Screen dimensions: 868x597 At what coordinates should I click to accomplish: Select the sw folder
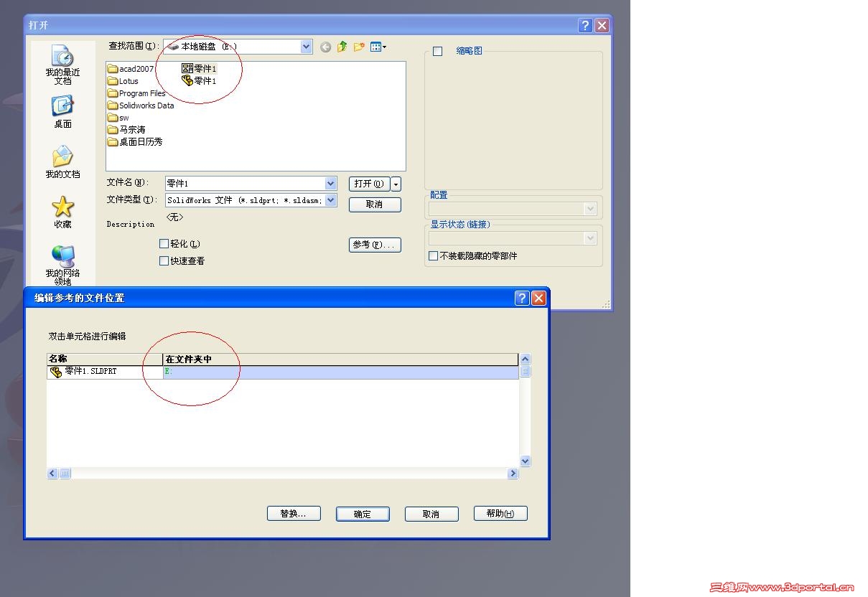[118, 118]
